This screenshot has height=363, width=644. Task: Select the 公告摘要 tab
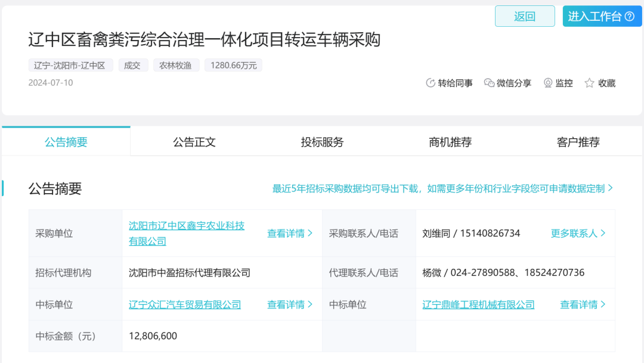click(x=66, y=142)
